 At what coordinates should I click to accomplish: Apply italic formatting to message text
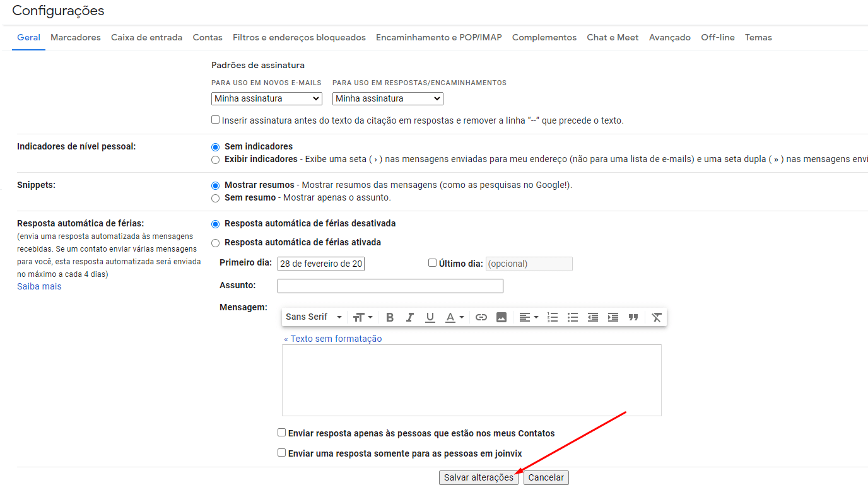(x=410, y=317)
